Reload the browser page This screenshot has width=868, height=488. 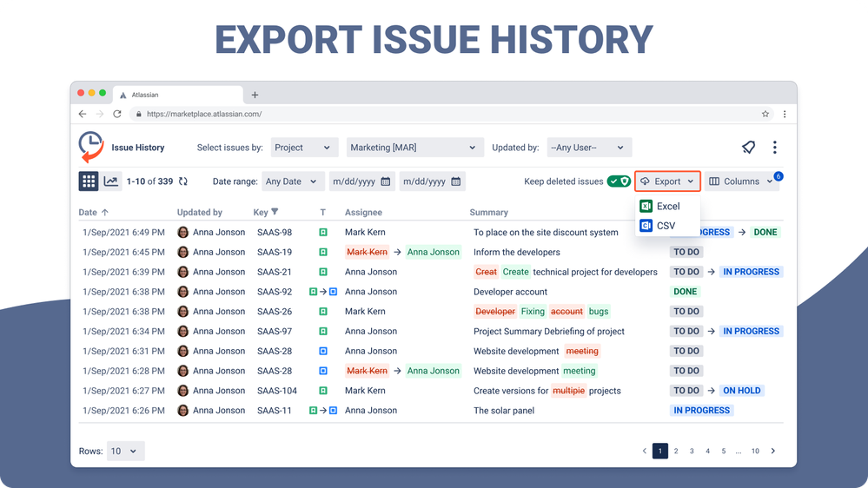tap(116, 114)
